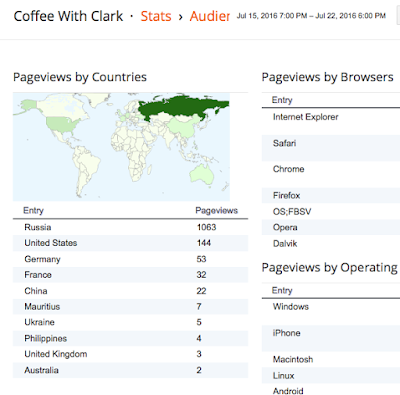The width and height of the screenshot is (400, 395).
Task: Click the Opera browser entry
Action: pos(285,227)
